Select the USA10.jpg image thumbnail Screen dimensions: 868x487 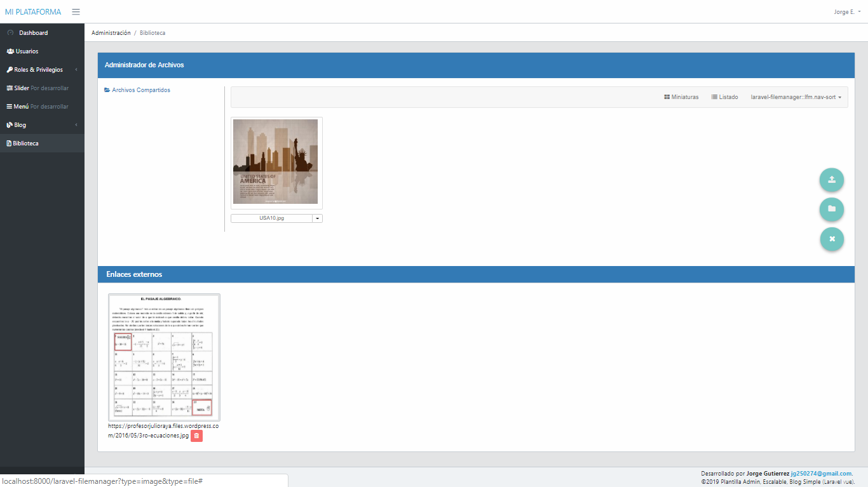click(x=276, y=163)
